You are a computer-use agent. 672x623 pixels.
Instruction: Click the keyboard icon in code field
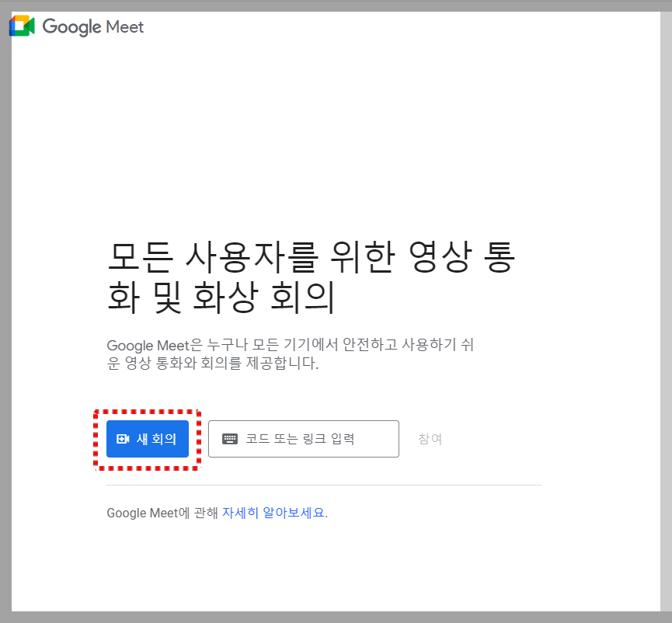tap(230, 439)
